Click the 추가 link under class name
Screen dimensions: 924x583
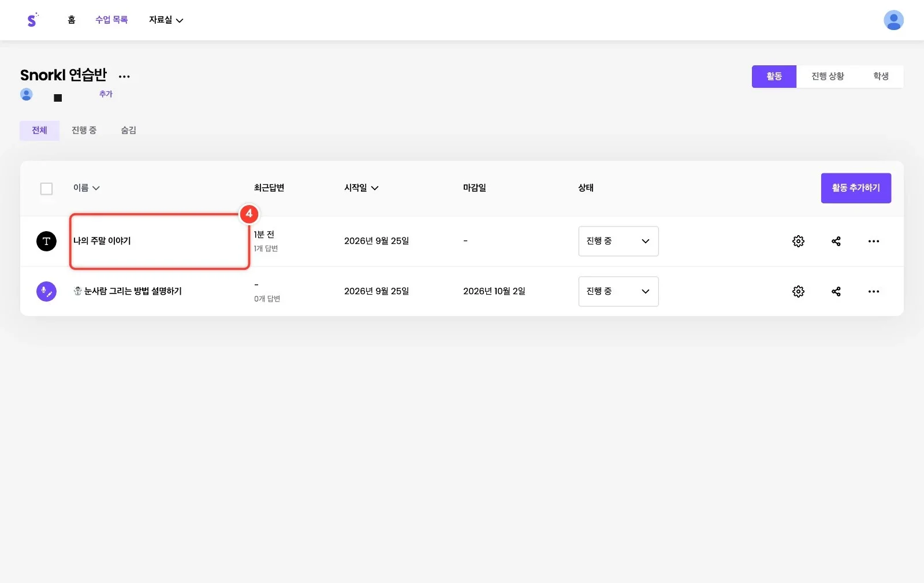106,94
